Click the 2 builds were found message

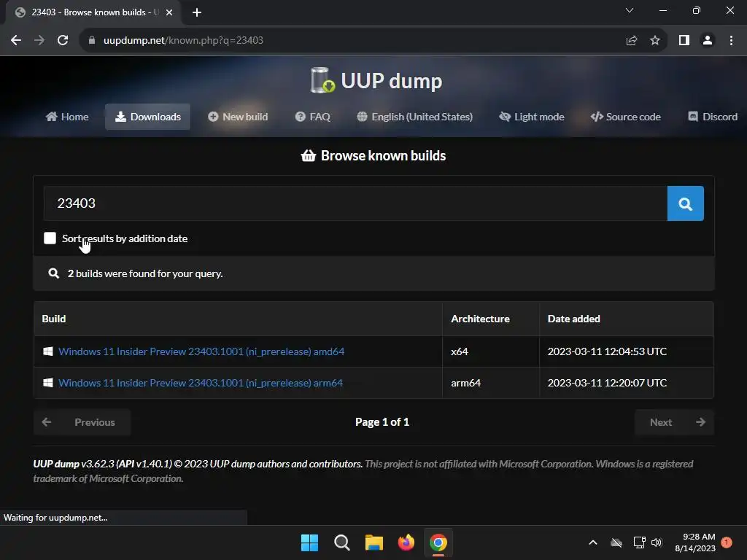coord(145,273)
